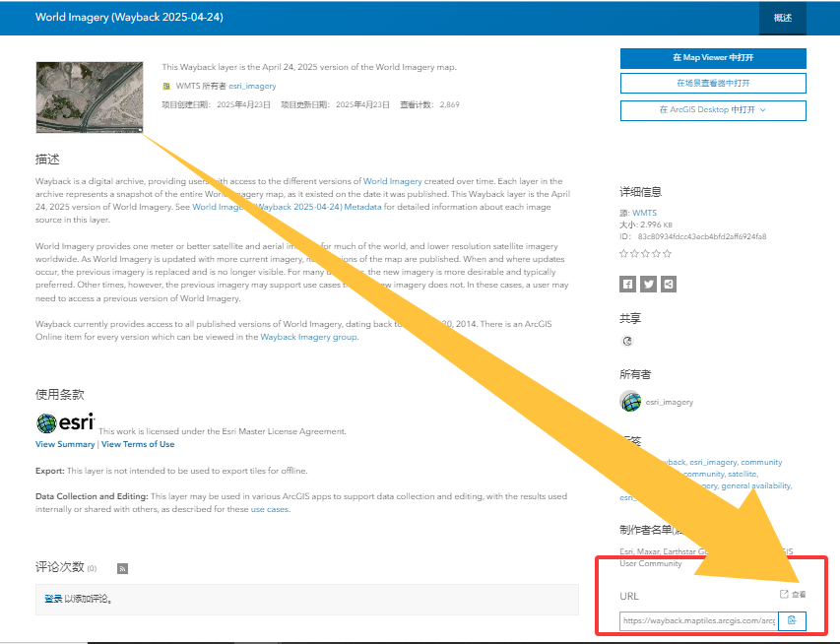Select the satellite tag

[742, 474]
